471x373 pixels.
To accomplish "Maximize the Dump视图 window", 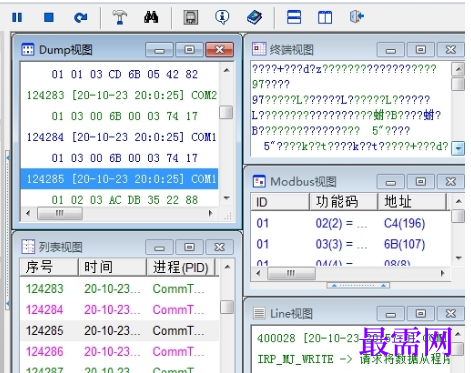I will click(x=189, y=50).
